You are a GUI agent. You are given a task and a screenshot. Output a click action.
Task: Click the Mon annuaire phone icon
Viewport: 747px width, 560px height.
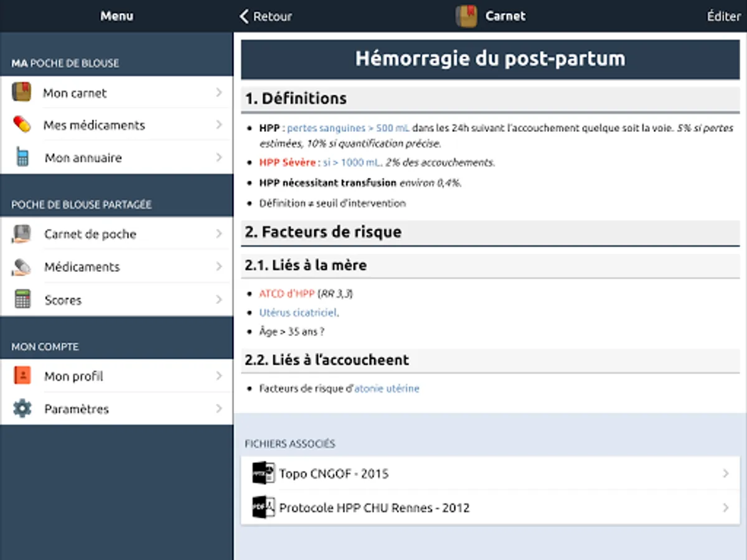pos(22,157)
